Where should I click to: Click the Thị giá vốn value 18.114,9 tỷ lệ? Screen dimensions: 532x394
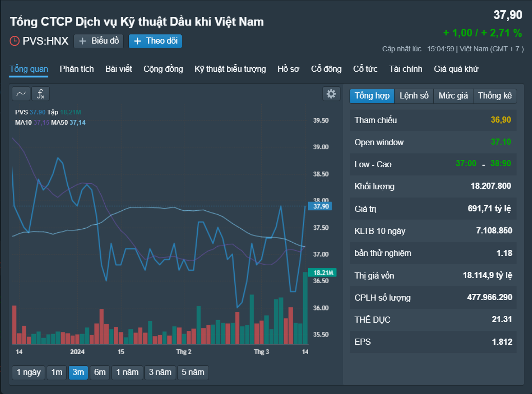(x=487, y=275)
